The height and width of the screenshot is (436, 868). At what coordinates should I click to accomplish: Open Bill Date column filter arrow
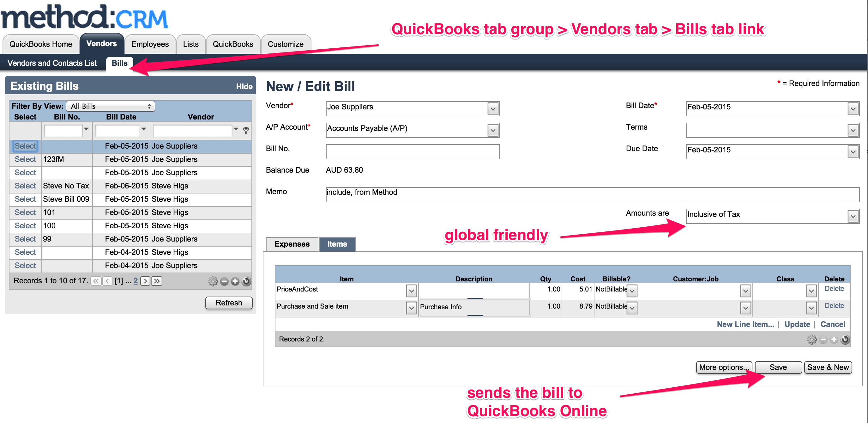143,129
